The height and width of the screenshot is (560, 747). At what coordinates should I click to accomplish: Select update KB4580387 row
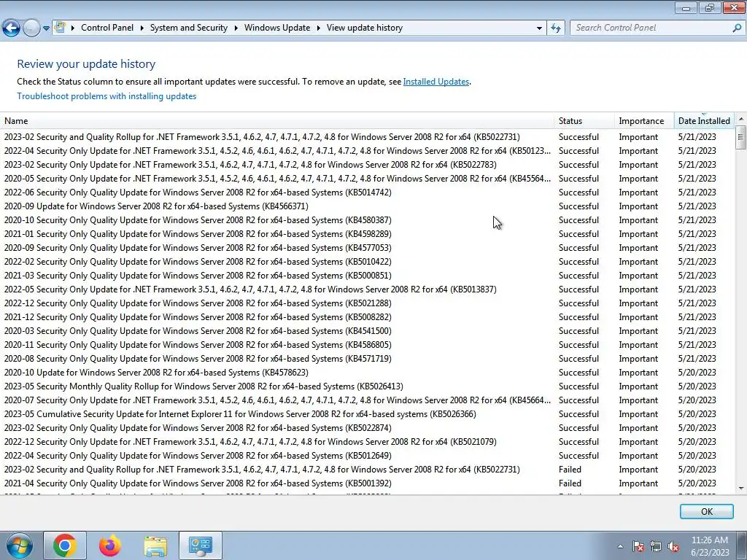click(x=367, y=220)
